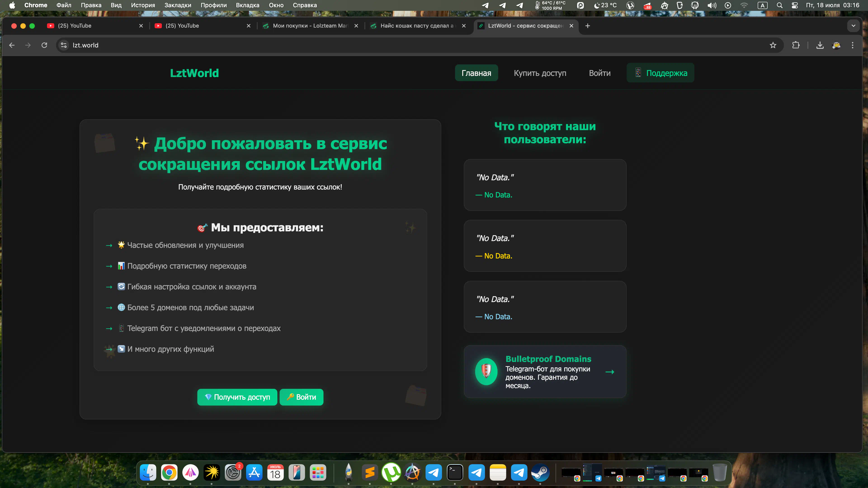Viewport: 868px width, 488px height.
Task: Click the yellow '— No Data.' author text
Action: tap(493, 256)
